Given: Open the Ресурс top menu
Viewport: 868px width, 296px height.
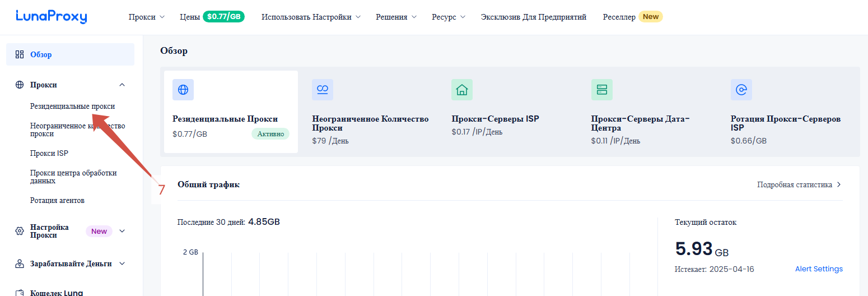Looking at the screenshot, I should (x=448, y=17).
